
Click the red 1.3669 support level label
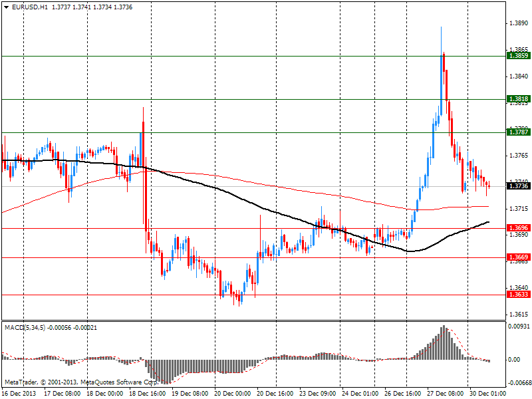click(519, 257)
